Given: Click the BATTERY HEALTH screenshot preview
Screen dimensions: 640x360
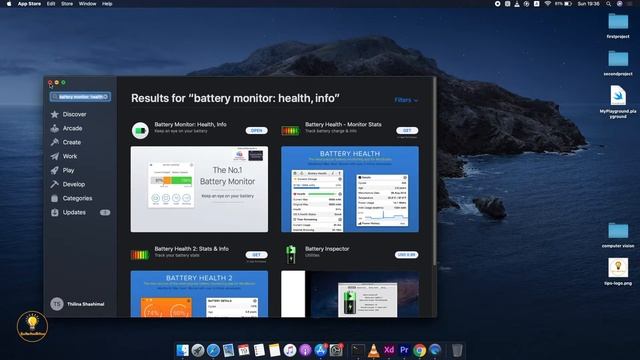Looking at the screenshot, I should tap(350, 189).
